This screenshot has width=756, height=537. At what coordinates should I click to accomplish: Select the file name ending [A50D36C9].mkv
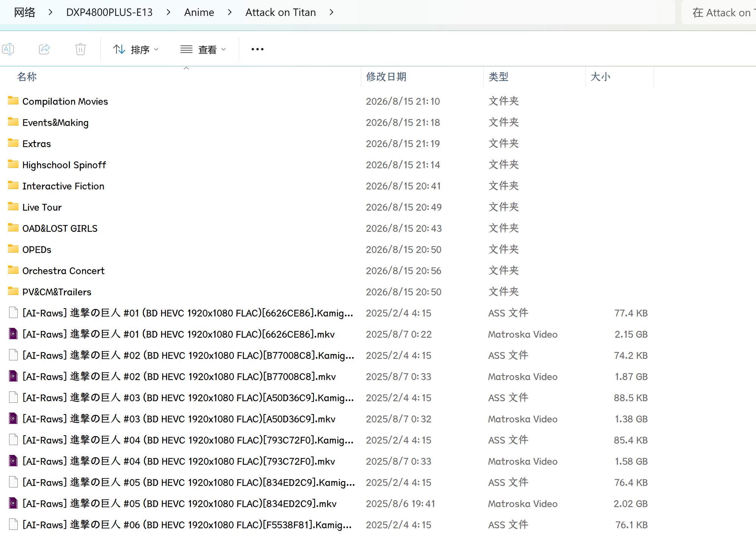tap(179, 419)
